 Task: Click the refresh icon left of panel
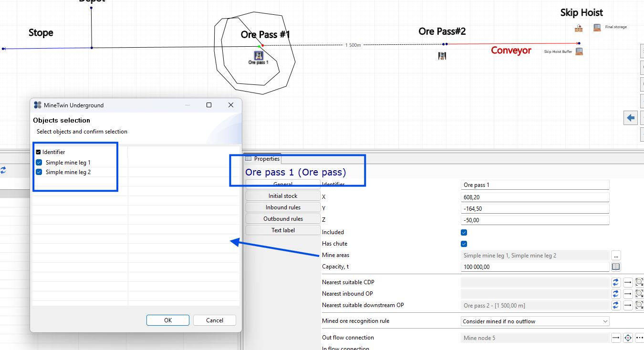click(3, 170)
